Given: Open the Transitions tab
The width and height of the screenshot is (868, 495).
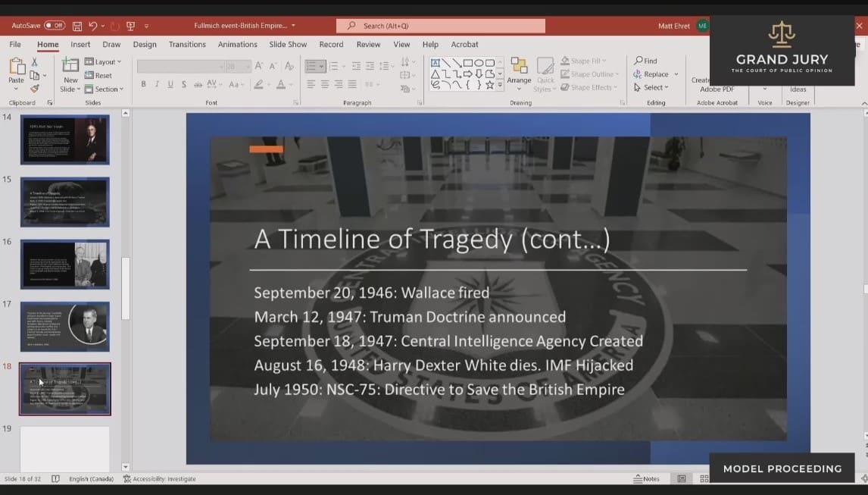Looking at the screenshot, I should click(x=187, y=45).
